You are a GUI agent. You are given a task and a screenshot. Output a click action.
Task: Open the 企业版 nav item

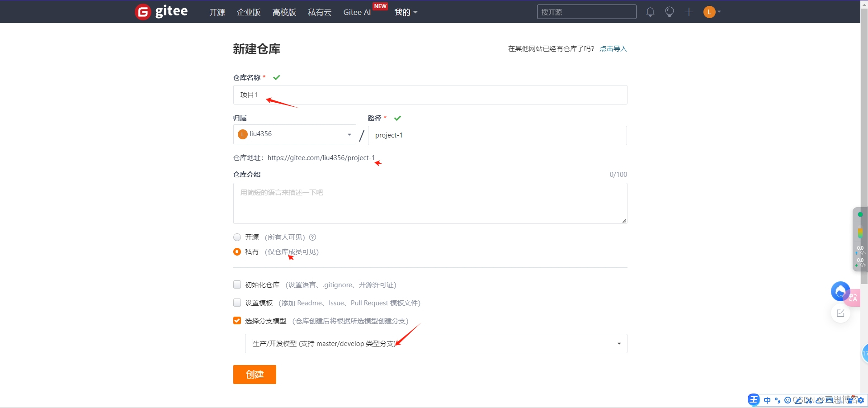point(249,12)
